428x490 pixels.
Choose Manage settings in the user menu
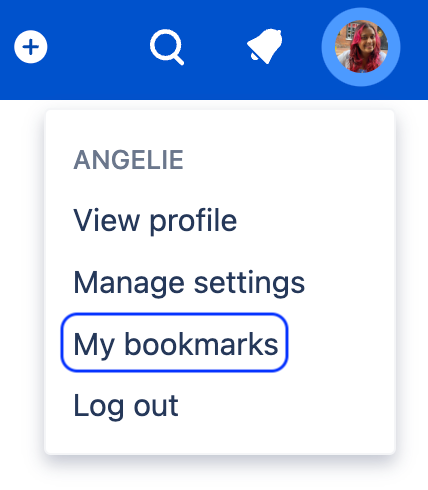189,282
